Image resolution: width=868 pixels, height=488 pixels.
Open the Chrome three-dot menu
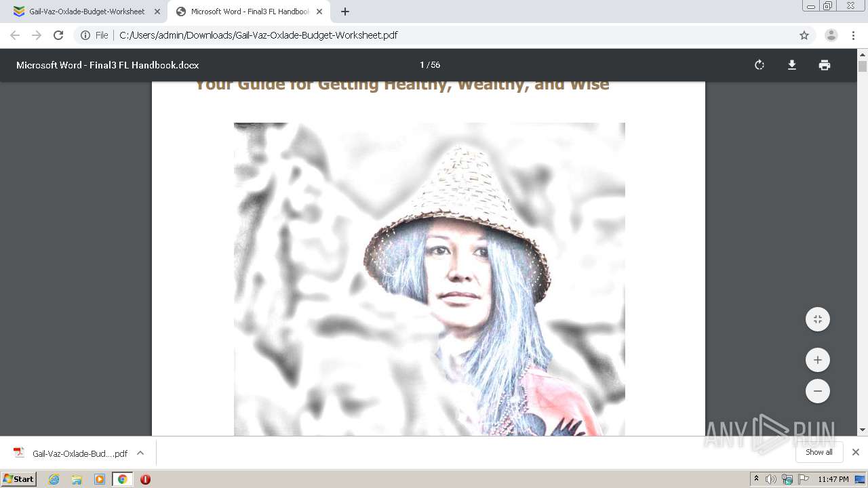pyautogui.click(x=853, y=35)
